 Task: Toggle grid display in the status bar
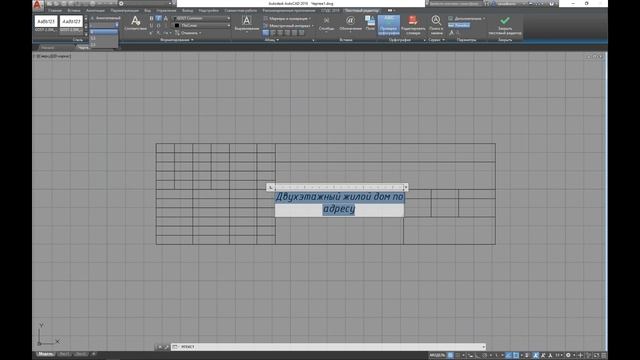[450, 356]
